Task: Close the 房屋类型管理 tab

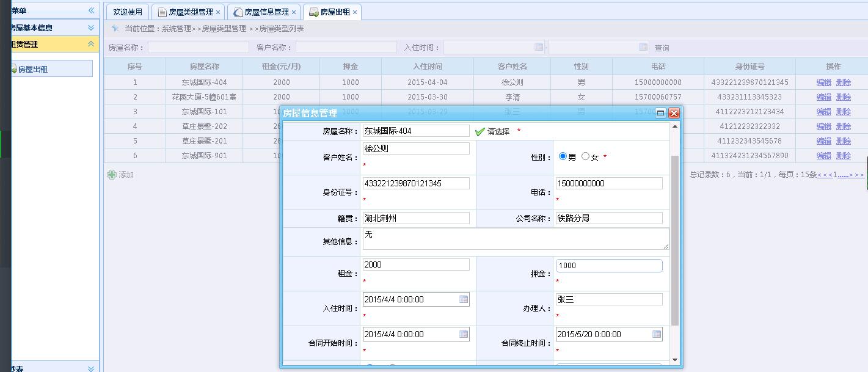Action: click(x=218, y=12)
